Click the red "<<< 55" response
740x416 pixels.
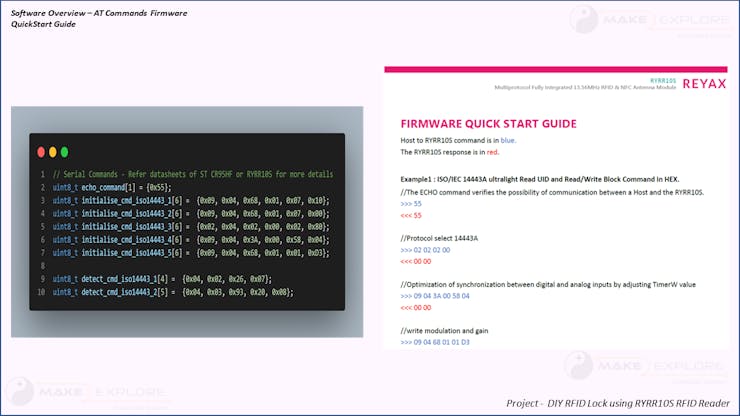click(x=411, y=215)
